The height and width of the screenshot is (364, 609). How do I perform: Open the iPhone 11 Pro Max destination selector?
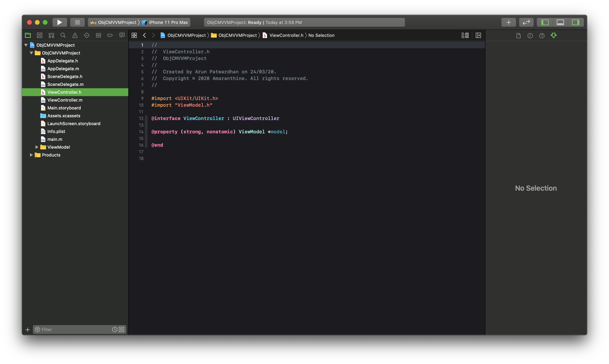[168, 22]
